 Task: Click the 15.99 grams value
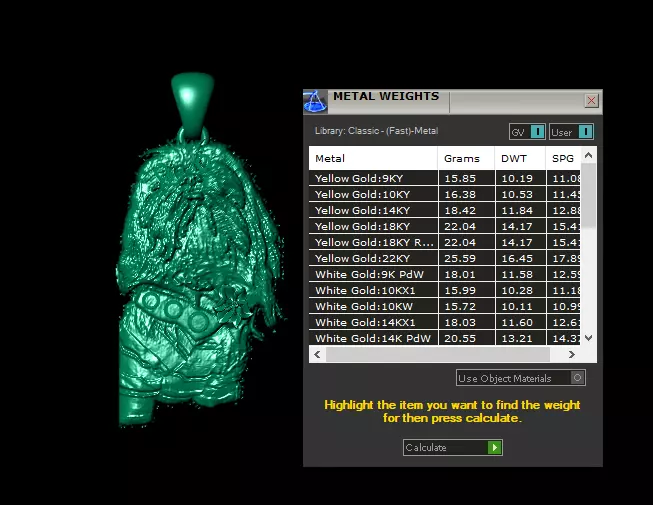pos(460,291)
